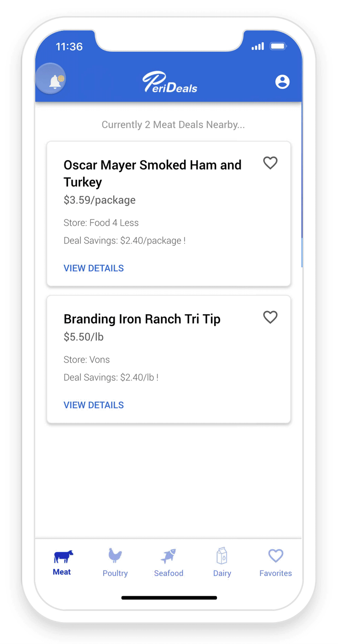Go to the Favorites tab label
This screenshot has height=644, width=338.
275,573
